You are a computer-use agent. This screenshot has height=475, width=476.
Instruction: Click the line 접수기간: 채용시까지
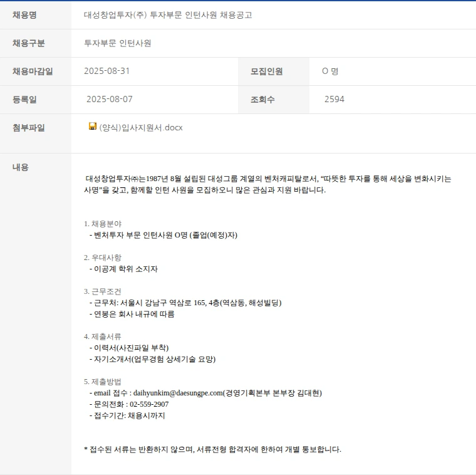pos(127,415)
